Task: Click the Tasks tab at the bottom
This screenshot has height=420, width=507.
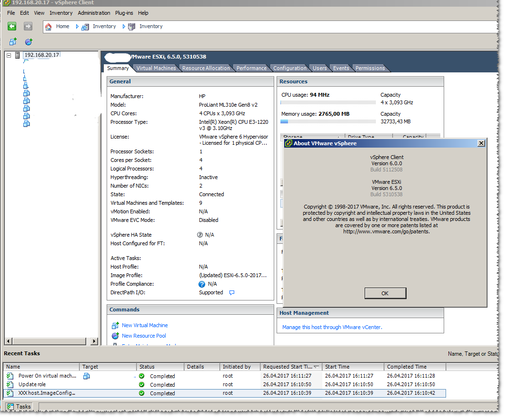Action: [20, 407]
